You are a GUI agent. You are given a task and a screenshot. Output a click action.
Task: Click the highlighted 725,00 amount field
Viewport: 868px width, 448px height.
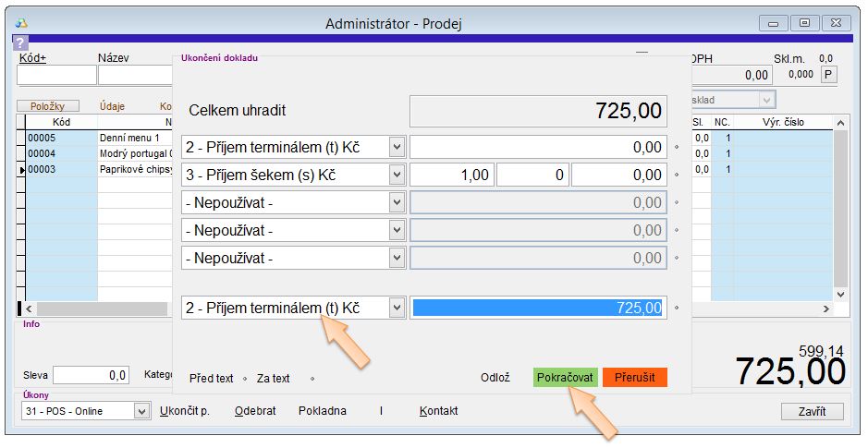538,308
